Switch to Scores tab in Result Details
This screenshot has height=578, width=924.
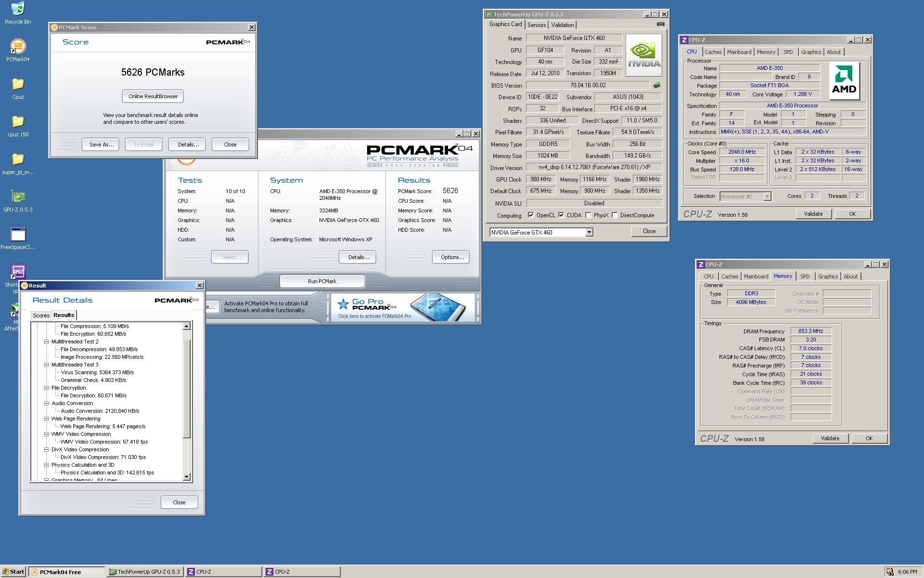[41, 315]
